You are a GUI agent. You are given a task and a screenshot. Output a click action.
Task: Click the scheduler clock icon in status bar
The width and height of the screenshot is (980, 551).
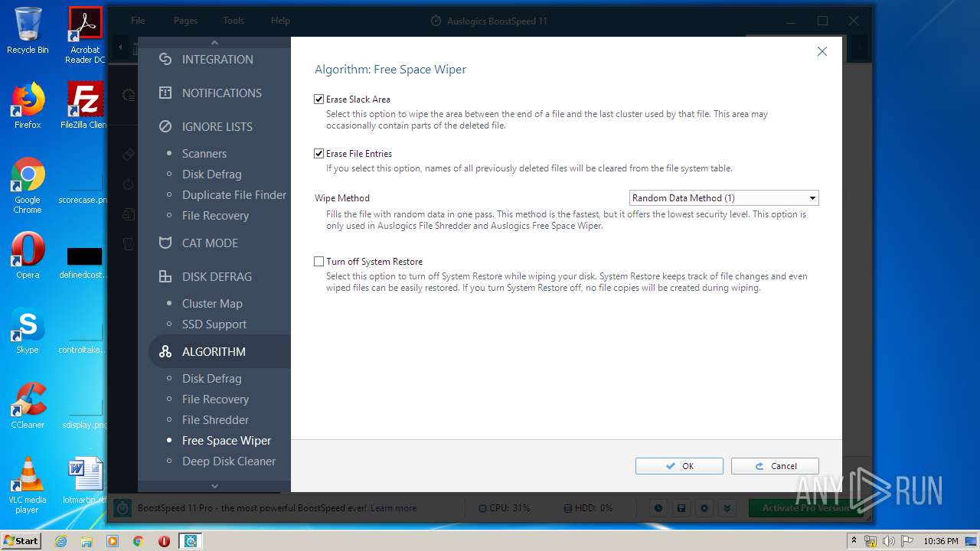coord(658,508)
